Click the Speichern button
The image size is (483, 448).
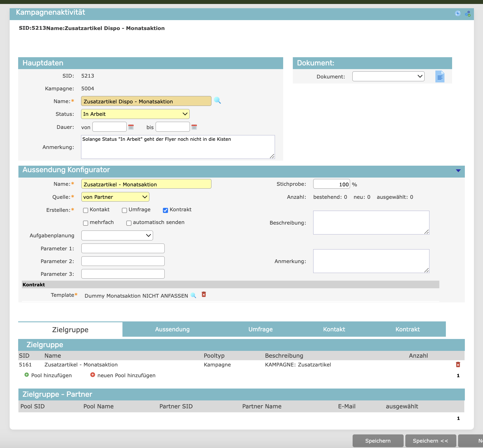point(378,441)
